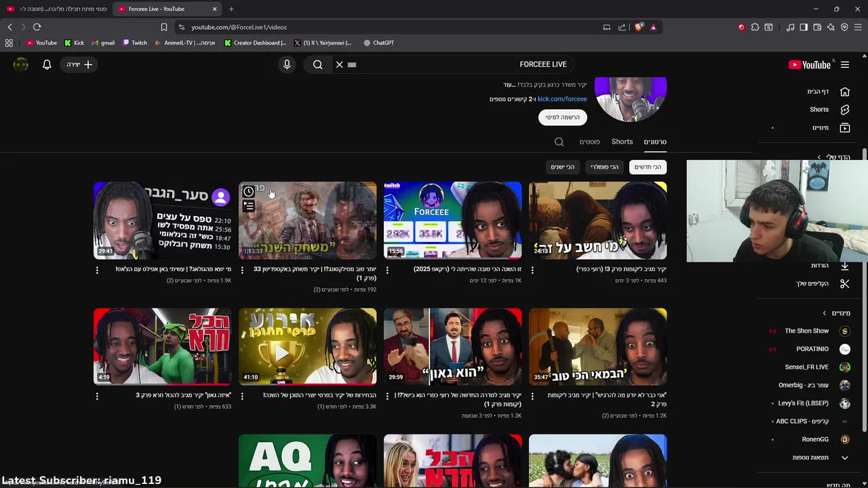Open Brave Wallet icon in toolbar
The image size is (868, 488).
(x=817, y=27)
